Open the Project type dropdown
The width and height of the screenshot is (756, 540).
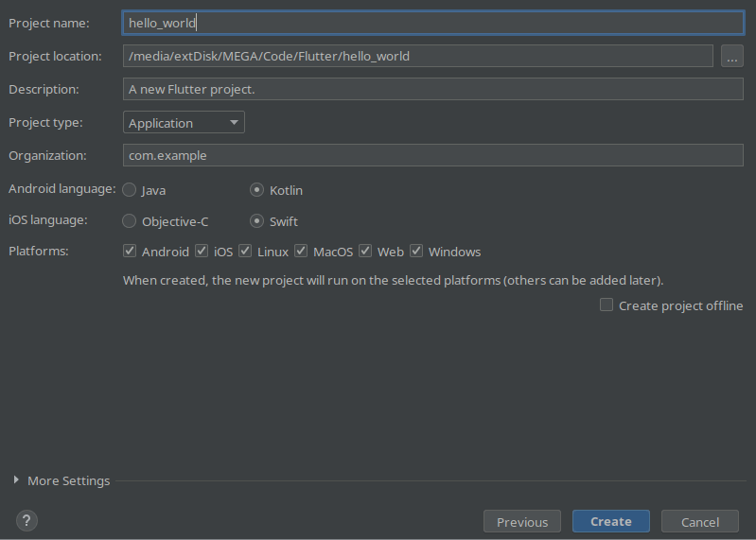[x=184, y=122]
